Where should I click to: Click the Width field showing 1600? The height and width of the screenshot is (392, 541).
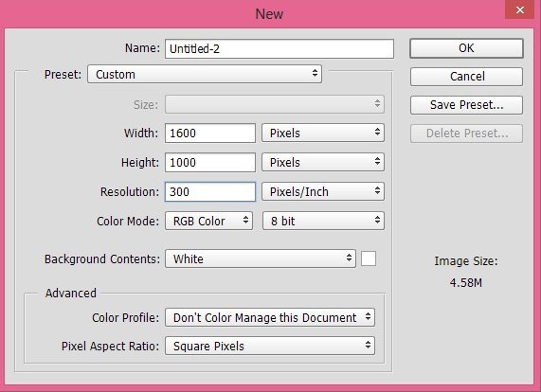pos(210,133)
